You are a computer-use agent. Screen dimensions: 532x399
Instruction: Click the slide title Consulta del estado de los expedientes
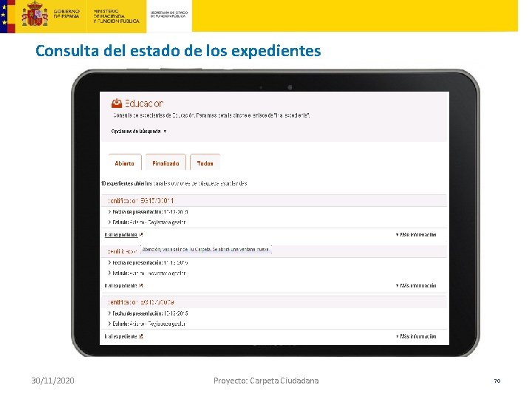(x=178, y=51)
